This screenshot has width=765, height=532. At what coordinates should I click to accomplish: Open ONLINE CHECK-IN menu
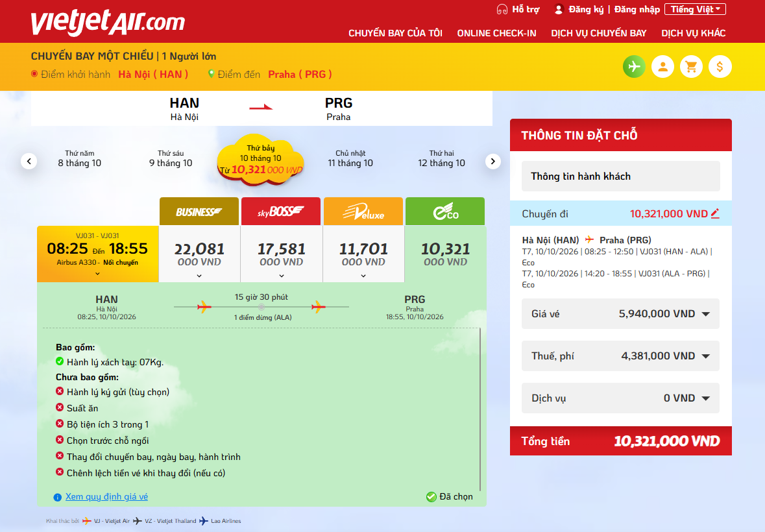coord(496,33)
